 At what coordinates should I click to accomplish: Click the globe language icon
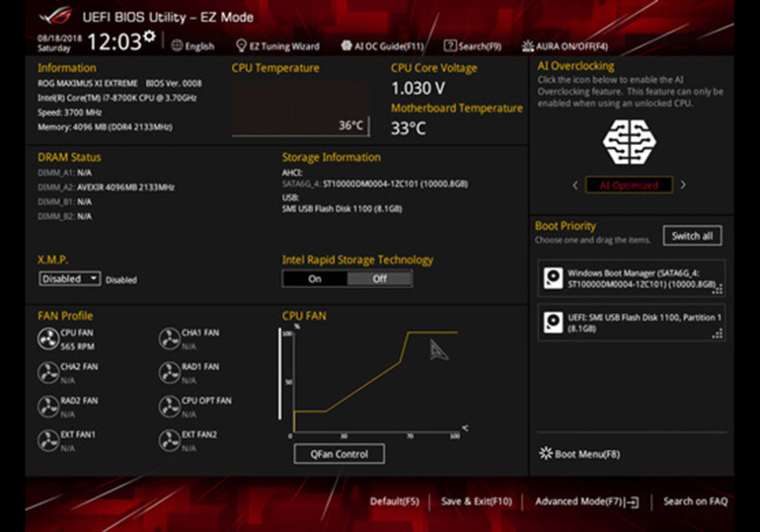pos(177,45)
